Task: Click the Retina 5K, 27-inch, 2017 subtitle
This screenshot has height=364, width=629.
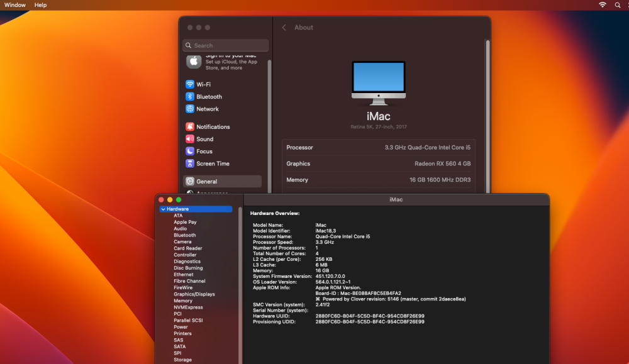Action: tap(378, 127)
